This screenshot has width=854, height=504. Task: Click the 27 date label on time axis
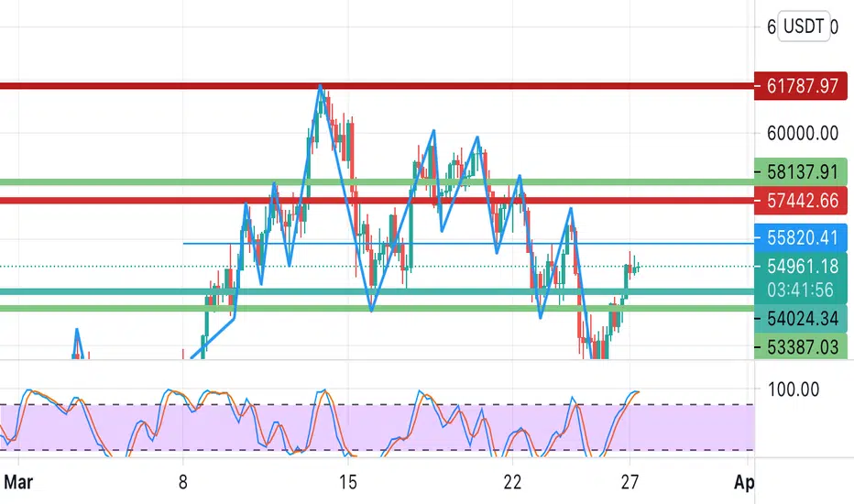(630, 482)
